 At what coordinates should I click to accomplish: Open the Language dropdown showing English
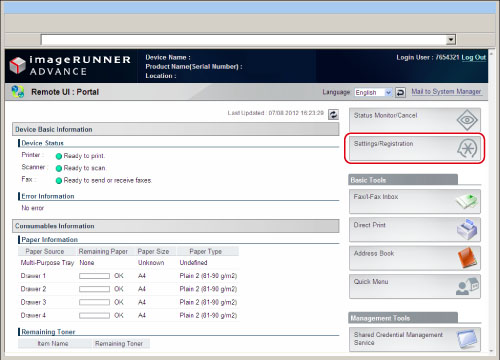[373, 92]
